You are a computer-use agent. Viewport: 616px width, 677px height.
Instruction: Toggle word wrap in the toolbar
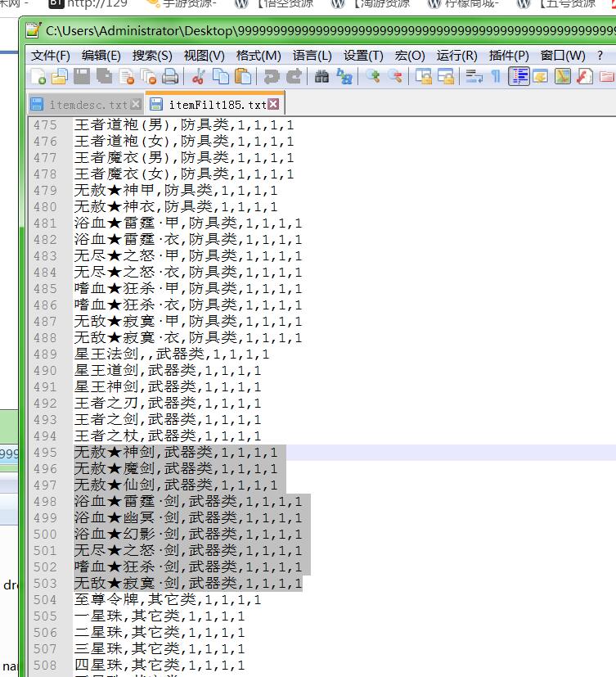tap(473, 77)
